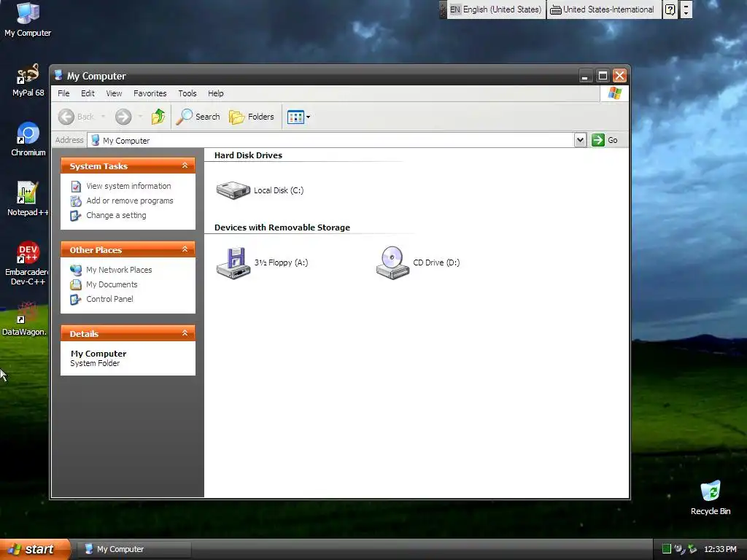The width and height of the screenshot is (747, 560).
Task: Click the Start button
Action: [34, 549]
